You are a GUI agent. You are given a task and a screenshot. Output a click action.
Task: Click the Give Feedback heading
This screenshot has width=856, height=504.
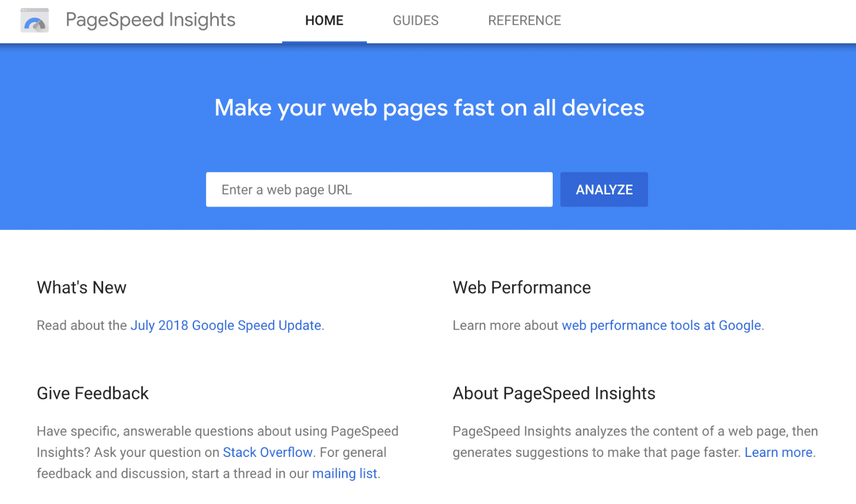93,393
